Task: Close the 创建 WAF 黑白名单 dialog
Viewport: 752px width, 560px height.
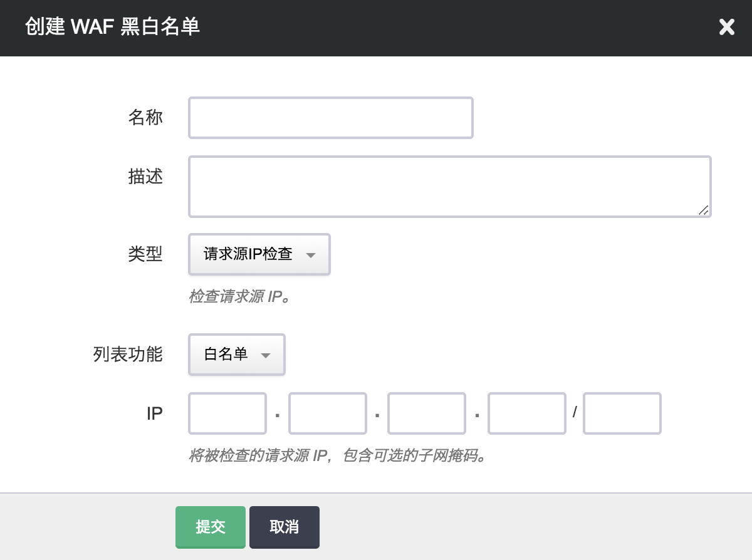Action: 726,27
